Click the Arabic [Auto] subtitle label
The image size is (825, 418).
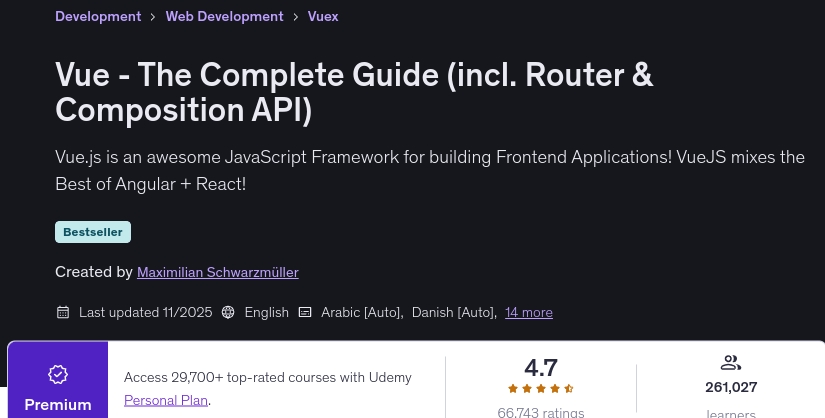(x=360, y=312)
